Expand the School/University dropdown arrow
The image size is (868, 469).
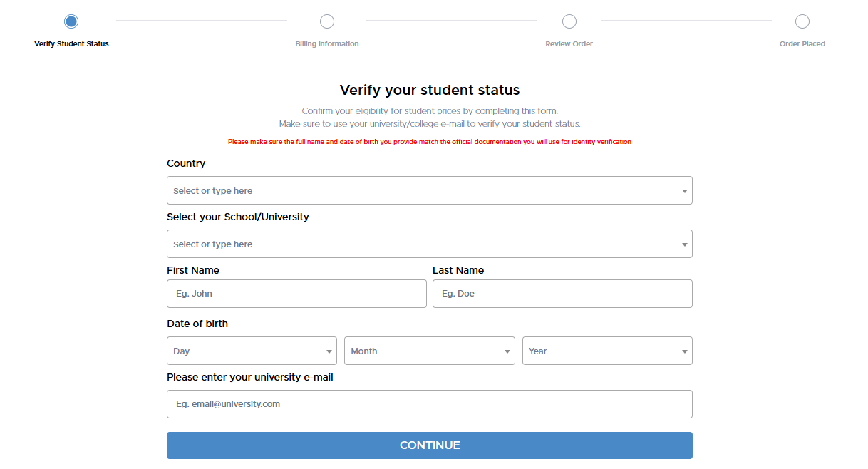(x=684, y=244)
